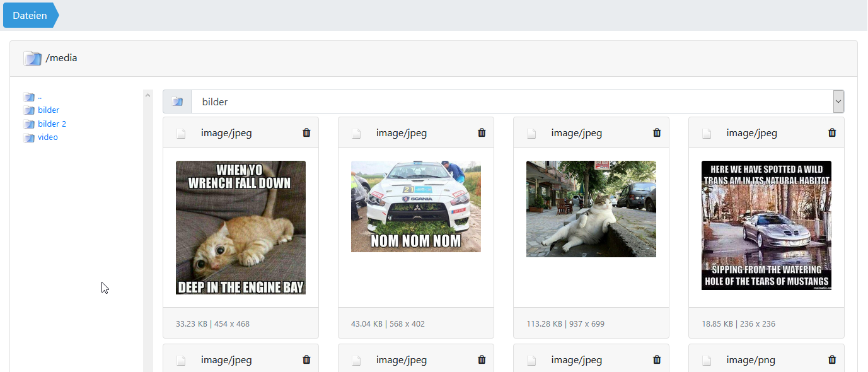Open the NOM NOM NOM car thumbnail
Image resolution: width=868 pixels, height=372 pixels.
pyautogui.click(x=416, y=206)
